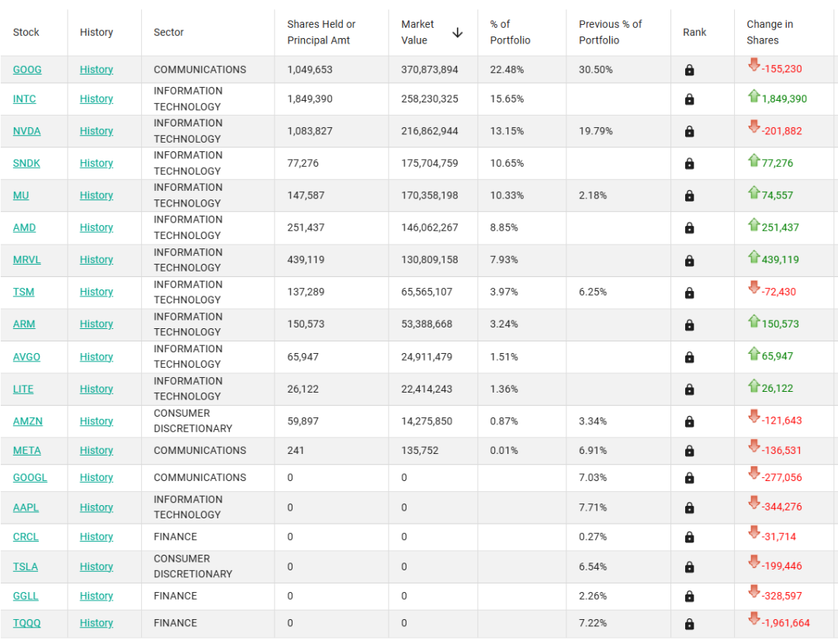Open the META stock link
Screen dimensions: 838x644
26,451
